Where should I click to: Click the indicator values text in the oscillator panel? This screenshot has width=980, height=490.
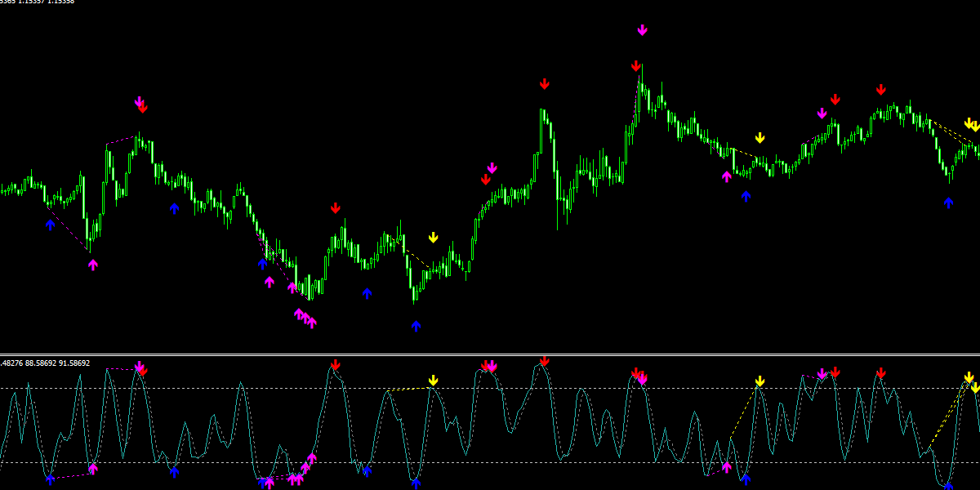(45, 363)
